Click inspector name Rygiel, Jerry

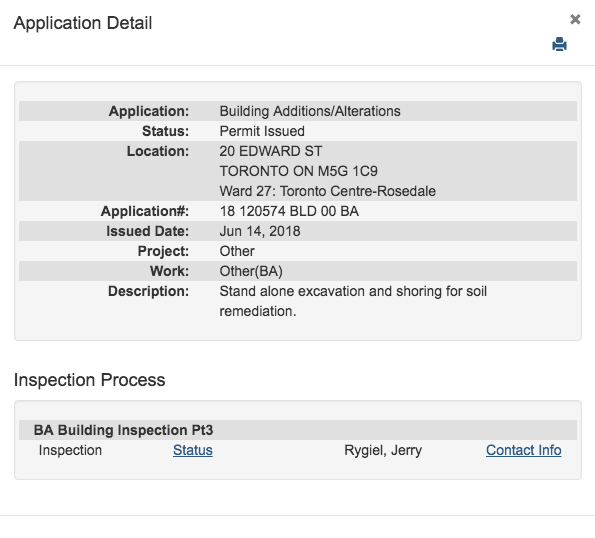383,450
